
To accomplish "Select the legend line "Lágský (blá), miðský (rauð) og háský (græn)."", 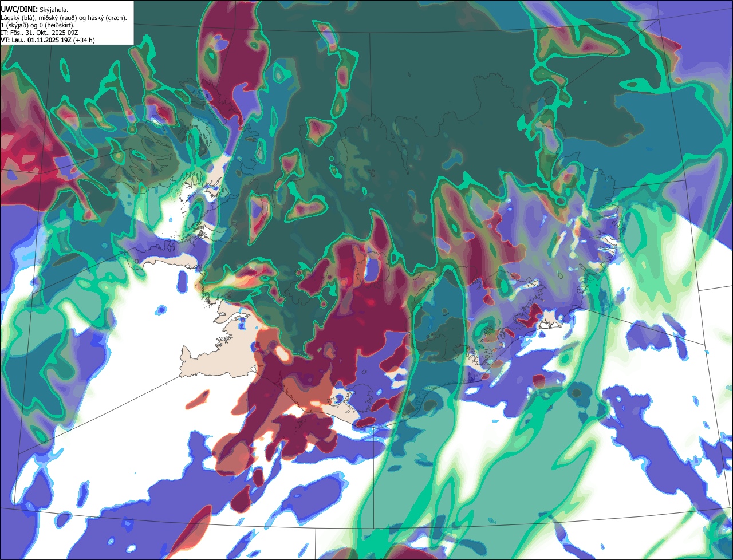I will click(64, 18).
